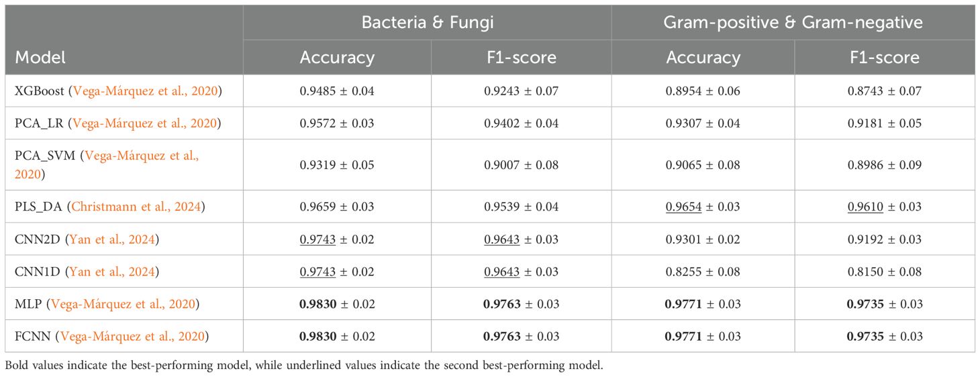Screen dimensions: 980x377
Task: Click the Accuracy header under Bacteria & Fungi
Action: point(337,57)
